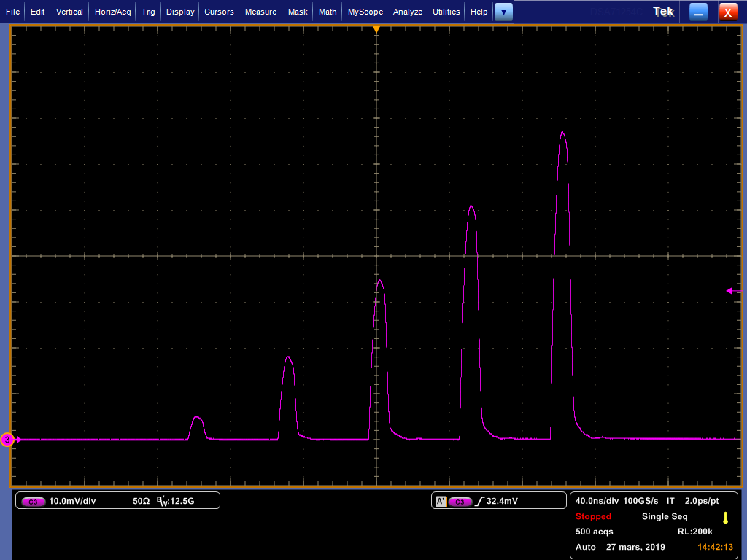Viewport: 747px width, 560px height.
Task: Open the File menu
Action: click(x=13, y=12)
